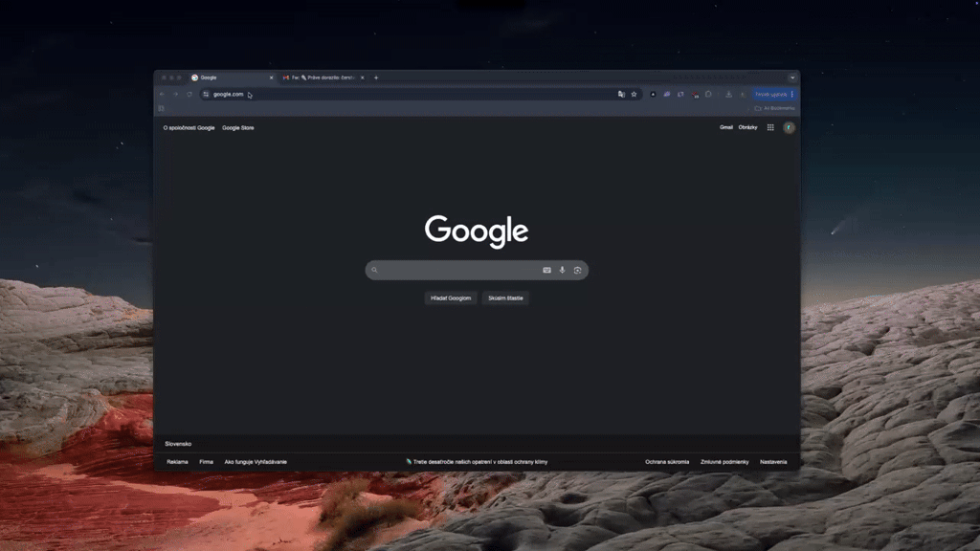Viewport: 980px width, 551px height.
Task: Open the Google account avatar
Action: click(x=789, y=127)
